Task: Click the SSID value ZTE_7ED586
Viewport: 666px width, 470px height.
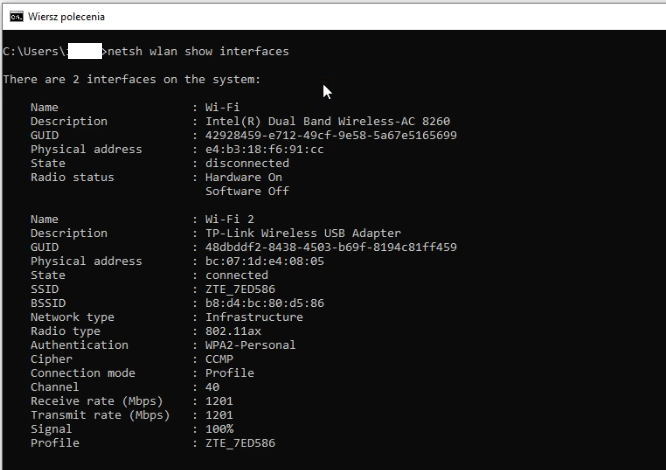Action: point(240,289)
